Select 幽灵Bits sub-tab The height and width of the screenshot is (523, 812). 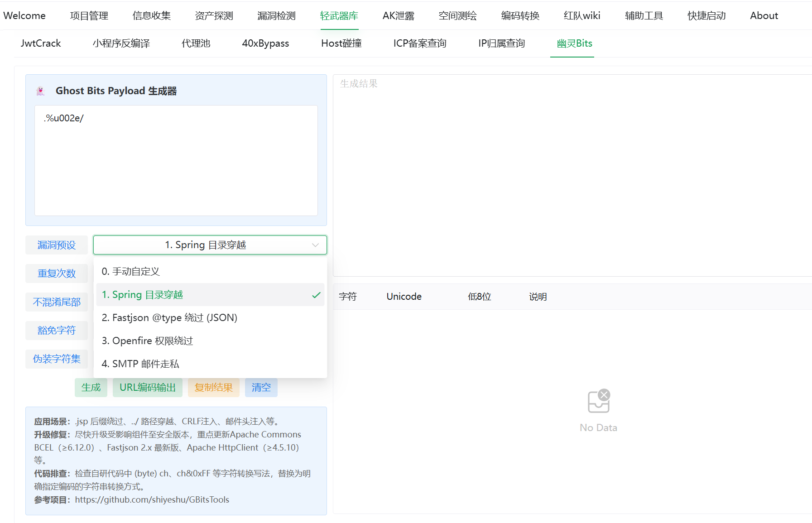click(575, 43)
